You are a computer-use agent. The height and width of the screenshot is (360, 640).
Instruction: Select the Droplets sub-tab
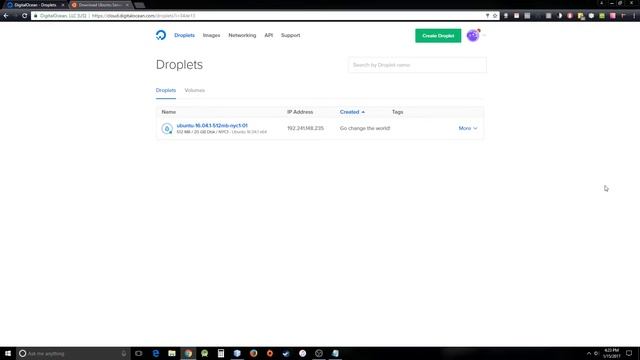pos(166,90)
